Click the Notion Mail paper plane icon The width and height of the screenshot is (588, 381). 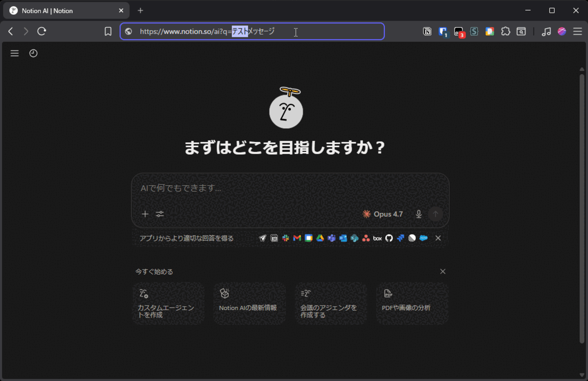pyautogui.click(x=263, y=238)
